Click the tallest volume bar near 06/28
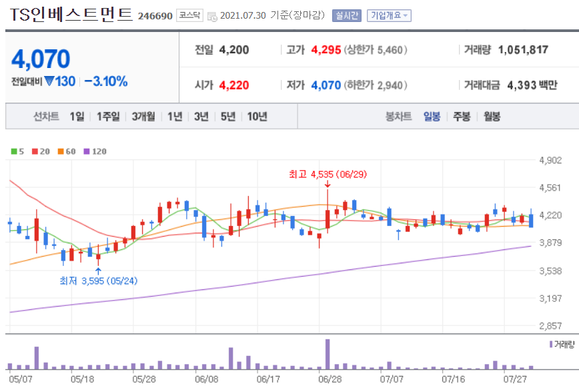This screenshot has width=579, height=392. tap(328, 355)
